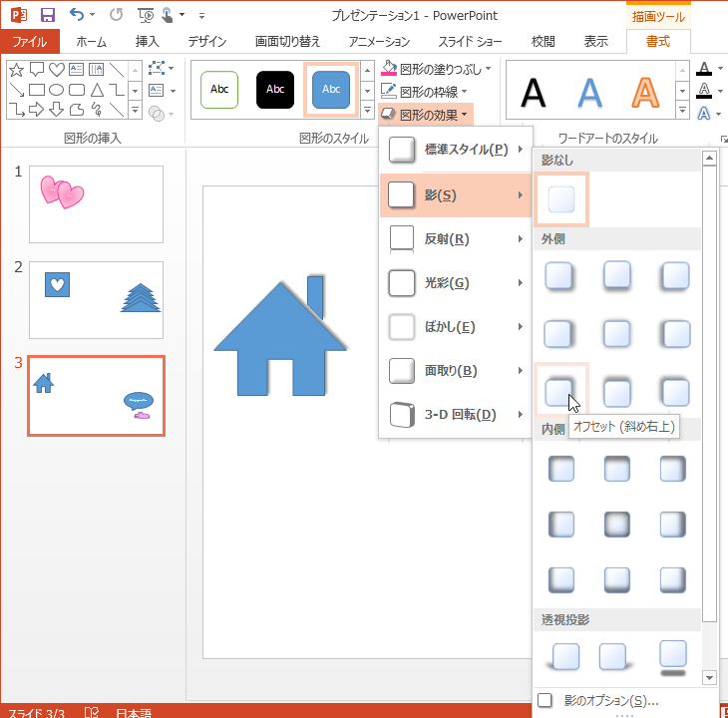The width and height of the screenshot is (728, 718).
Task: Open the 光彩(G) submenu
Action: tap(456, 282)
